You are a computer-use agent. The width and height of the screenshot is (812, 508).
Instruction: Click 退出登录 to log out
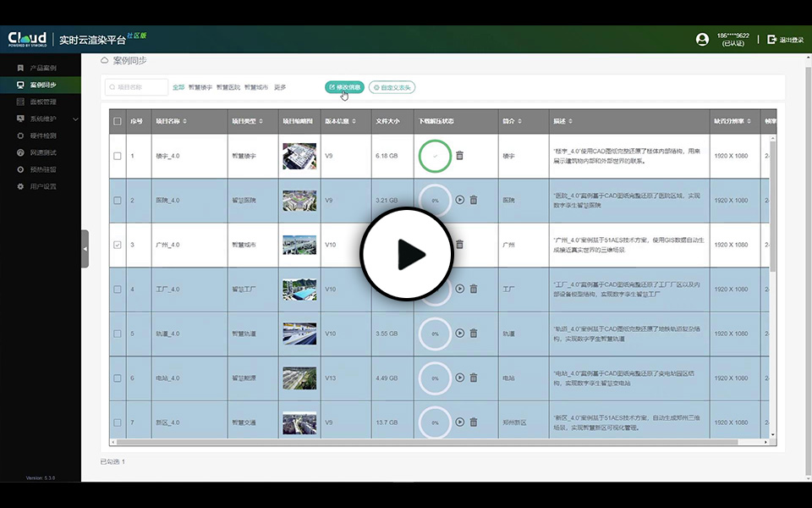point(786,40)
